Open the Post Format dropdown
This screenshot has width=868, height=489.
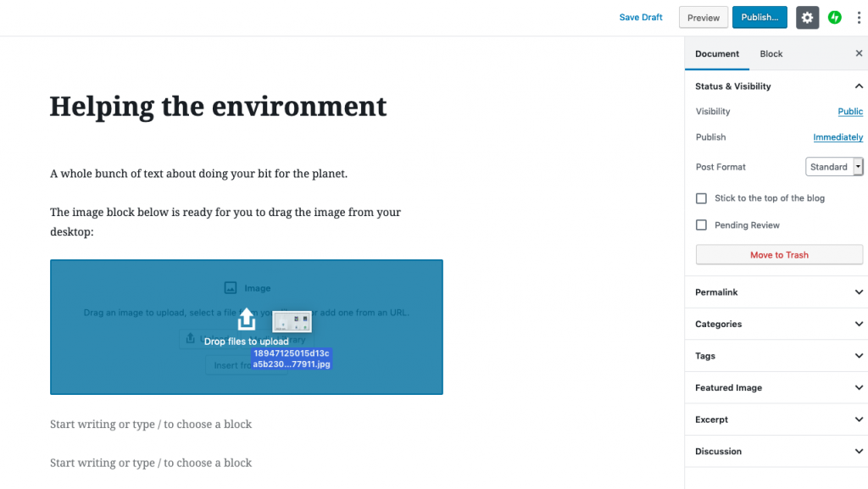coord(833,167)
